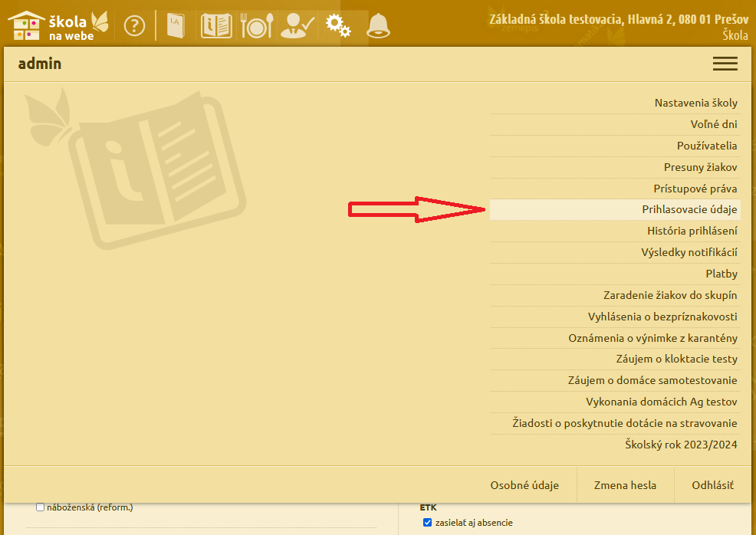
Task: View Výsledky notifikácií
Action: point(615,252)
